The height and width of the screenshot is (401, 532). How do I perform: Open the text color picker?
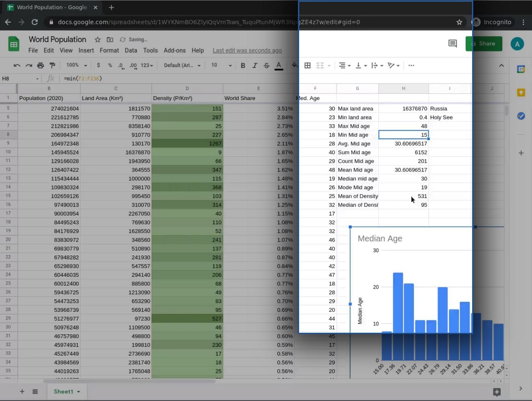click(x=279, y=65)
